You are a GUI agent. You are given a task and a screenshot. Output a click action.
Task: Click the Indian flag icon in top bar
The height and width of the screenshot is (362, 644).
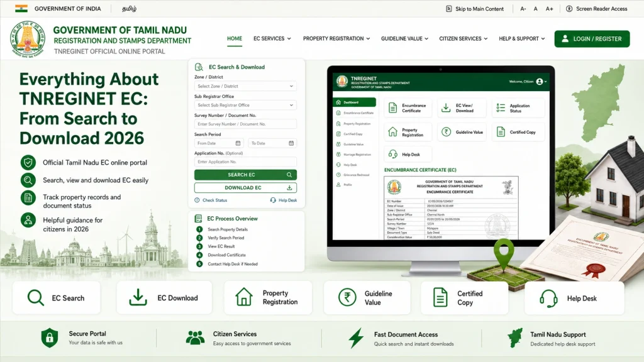21,8
